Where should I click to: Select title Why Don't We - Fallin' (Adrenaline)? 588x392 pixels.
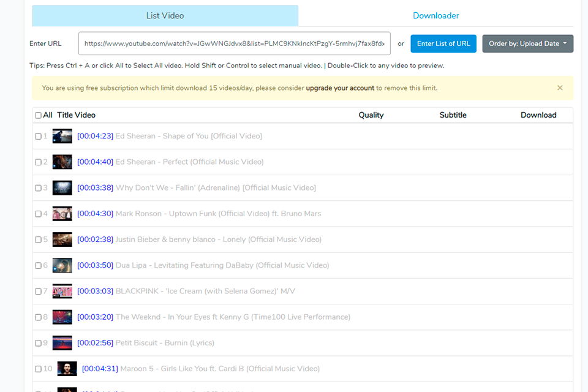click(216, 188)
